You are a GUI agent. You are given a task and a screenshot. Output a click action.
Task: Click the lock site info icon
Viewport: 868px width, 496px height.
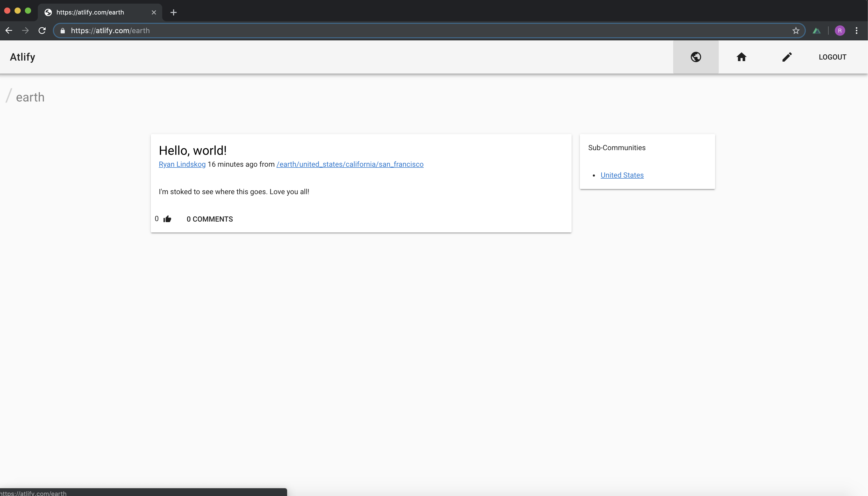(x=63, y=31)
